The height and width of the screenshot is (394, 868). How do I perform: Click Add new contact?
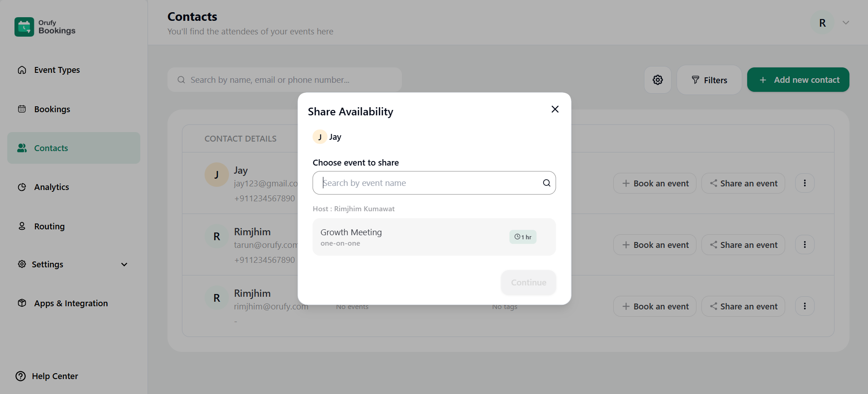point(797,80)
